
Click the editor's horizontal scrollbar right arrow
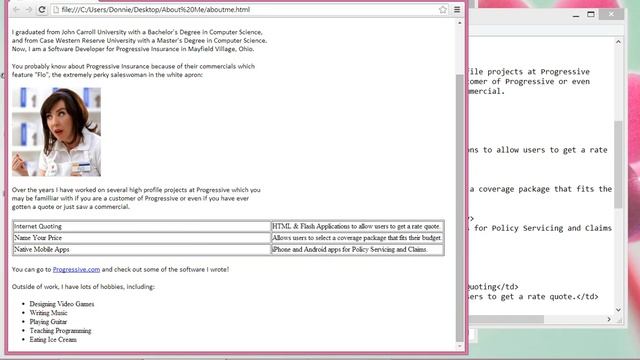tap(609, 319)
